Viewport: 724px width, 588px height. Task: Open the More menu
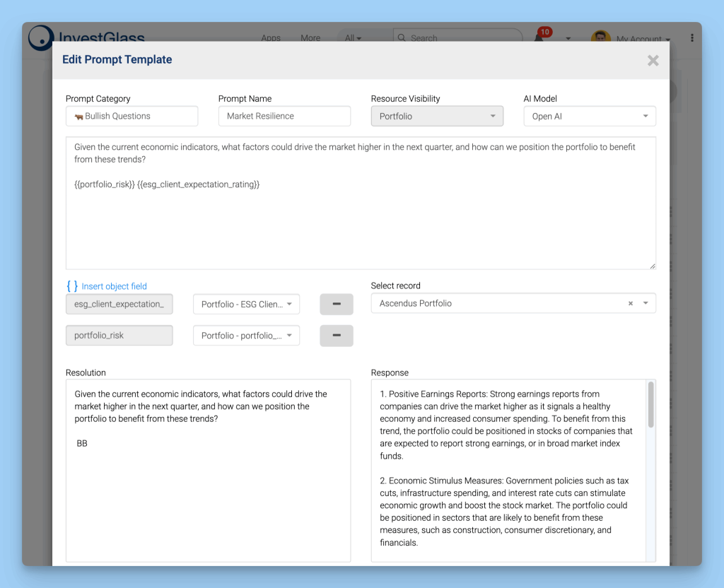tap(310, 38)
